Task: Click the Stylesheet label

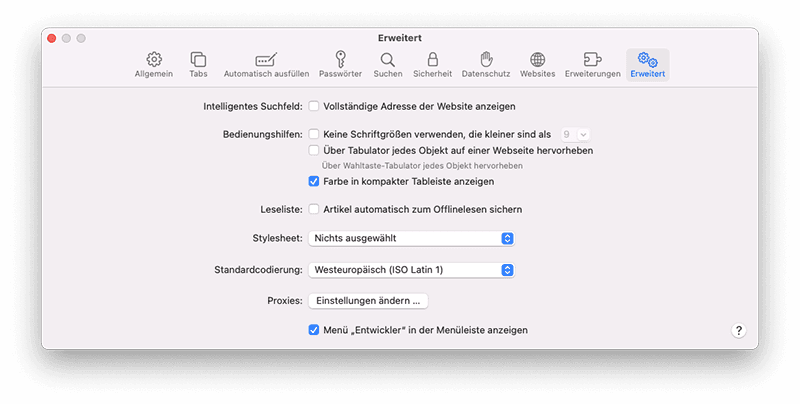Action: 278,238
